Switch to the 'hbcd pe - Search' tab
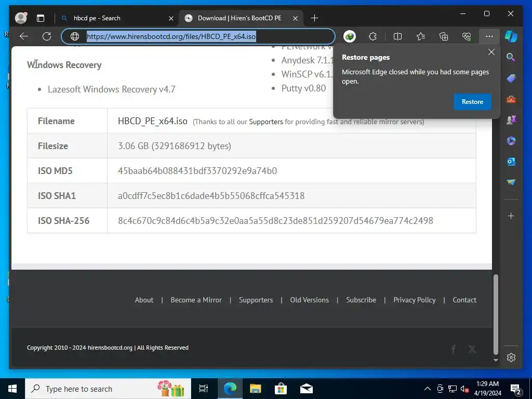Image resolution: width=532 pixels, height=399 pixels. tap(97, 18)
